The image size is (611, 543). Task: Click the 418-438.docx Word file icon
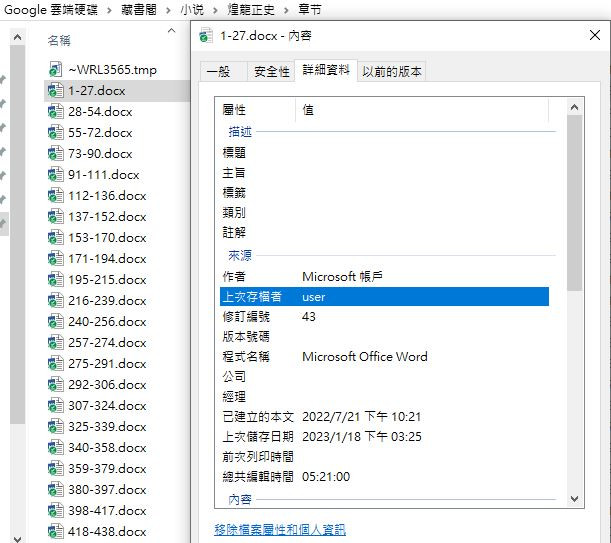coord(56,532)
